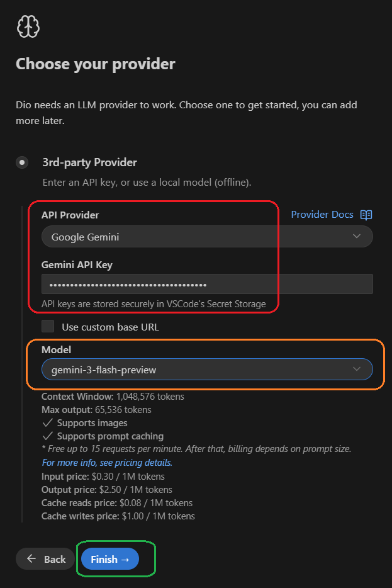The image size is (392, 588).
Task: Select the 3rd-party Provider section heading
Action: (x=89, y=162)
